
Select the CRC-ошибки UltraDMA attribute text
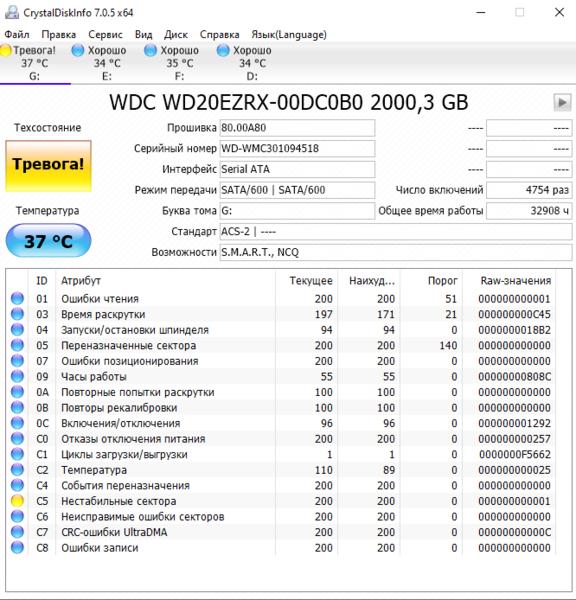[x=114, y=532]
